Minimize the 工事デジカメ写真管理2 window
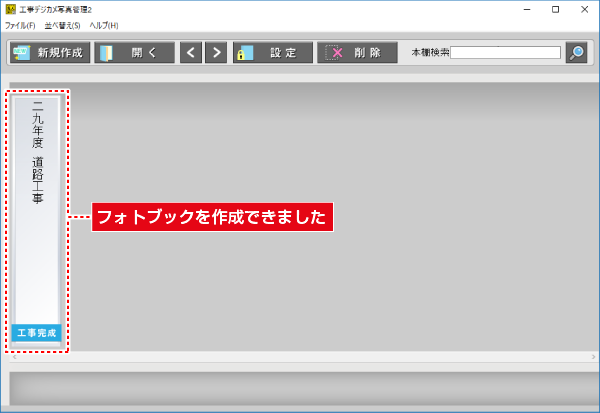 coord(527,9)
